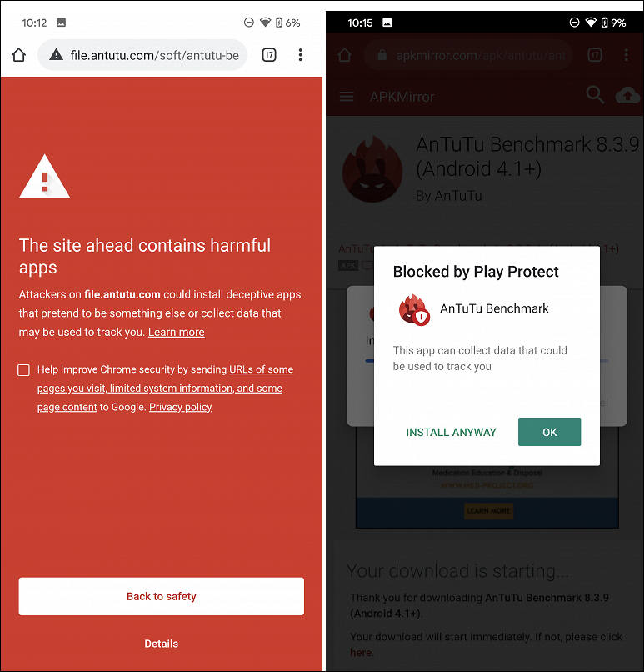Image resolution: width=644 pixels, height=672 pixels.
Task: Confirm with OK in Play Protect dialog
Action: (549, 432)
